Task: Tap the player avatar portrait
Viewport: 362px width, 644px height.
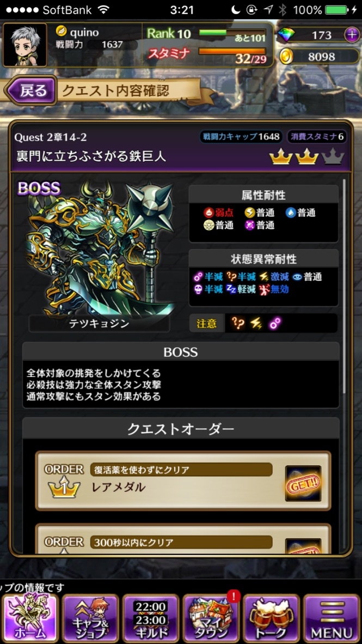Action: point(24,45)
